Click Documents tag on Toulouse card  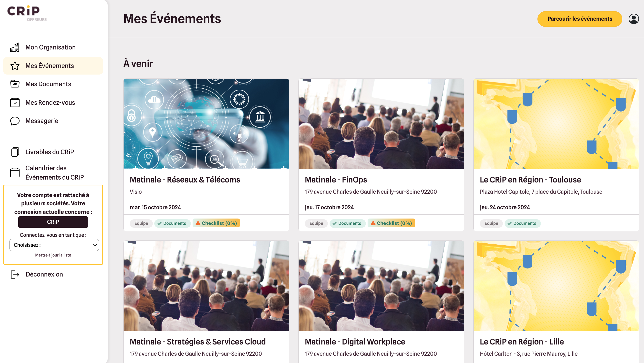[522, 223]
